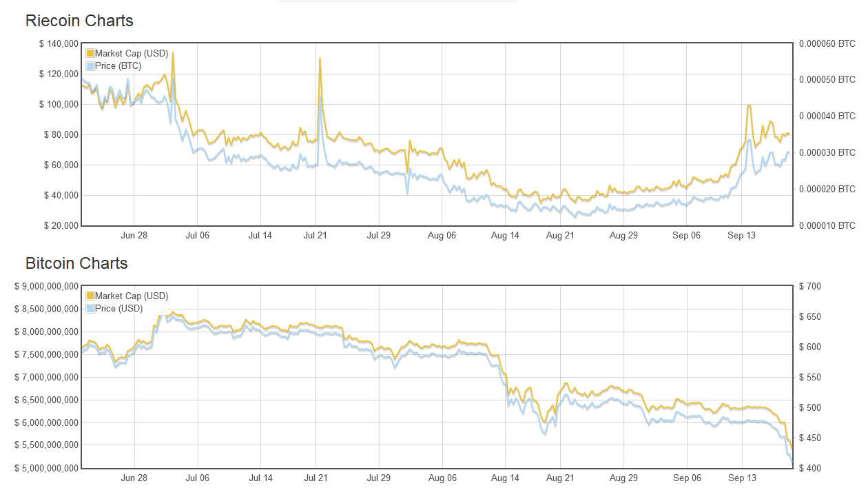This screenshot has width=868, height=499.
Task: Click the '$ 700' price axis label
Action: (811, 287)
